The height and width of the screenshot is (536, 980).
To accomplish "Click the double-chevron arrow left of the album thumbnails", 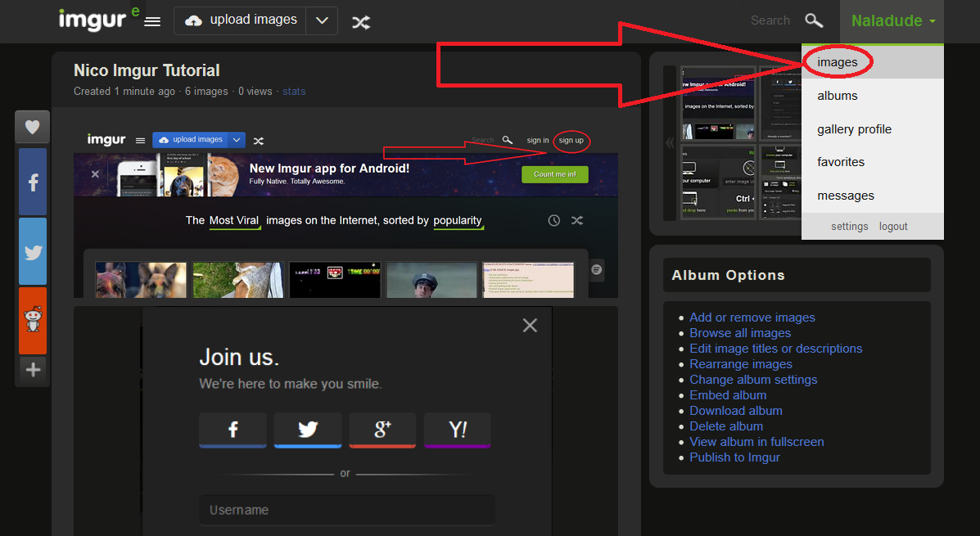I will click(670, 143).
